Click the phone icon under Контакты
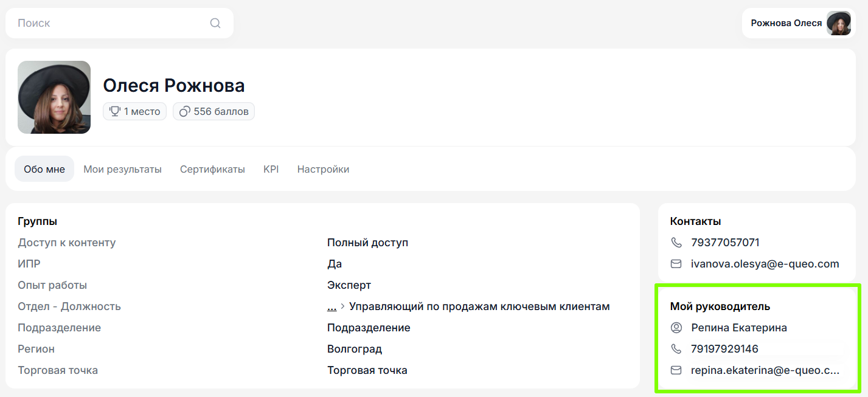This screenshot has width=868, height=397. 676,243
